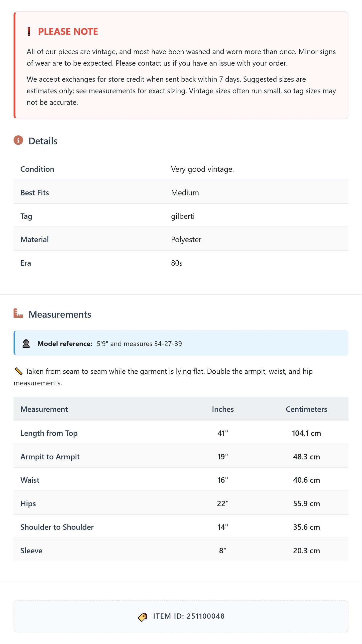
Task: Click the Measurements section heading
Action: 60,314
